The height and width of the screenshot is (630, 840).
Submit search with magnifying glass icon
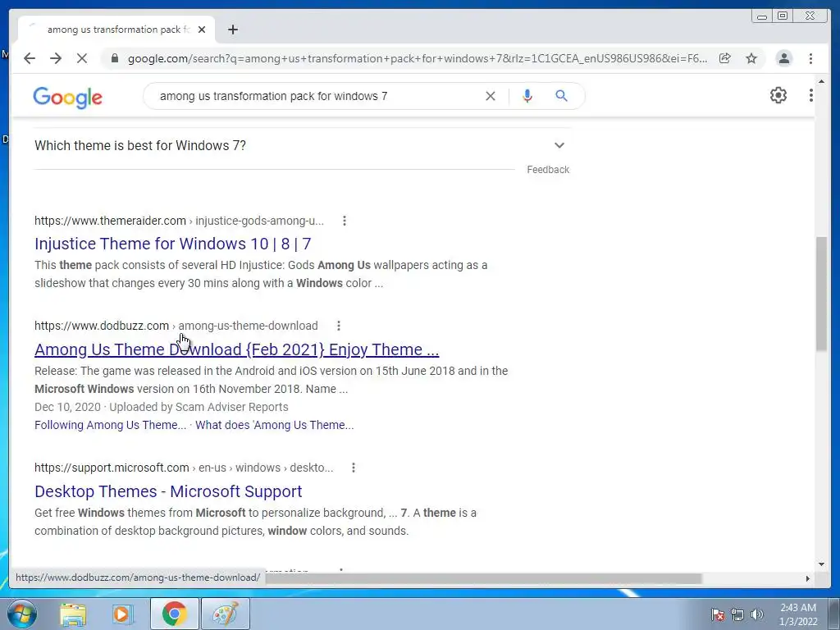tap(561, 96)
